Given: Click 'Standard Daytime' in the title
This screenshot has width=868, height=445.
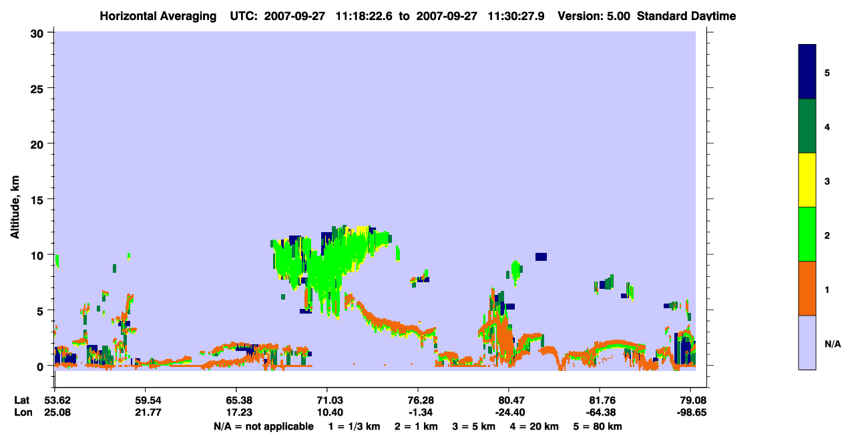Looking at the screenshot, I should [x=686, y=16].
